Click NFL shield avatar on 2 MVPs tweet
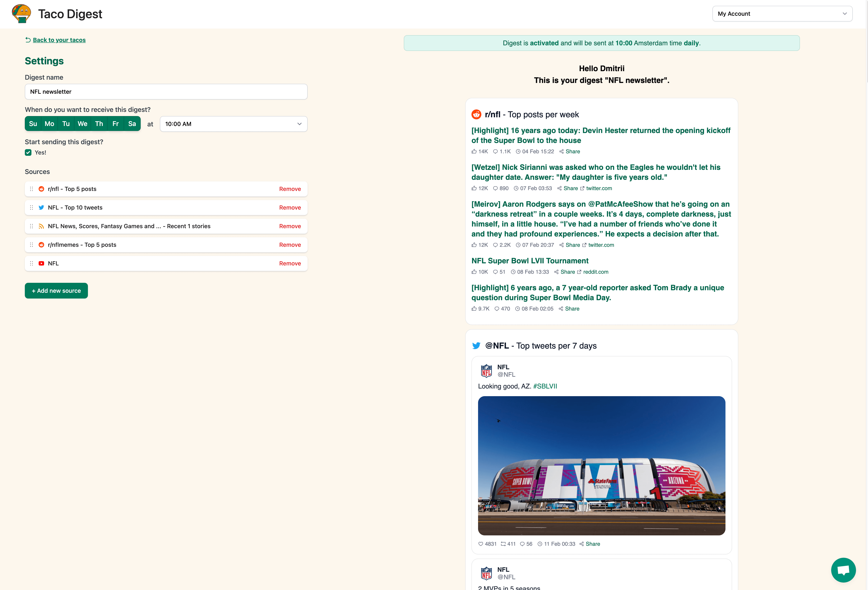Image resolution: width=868 pixels, height=590 pixels. pos(486,573)
